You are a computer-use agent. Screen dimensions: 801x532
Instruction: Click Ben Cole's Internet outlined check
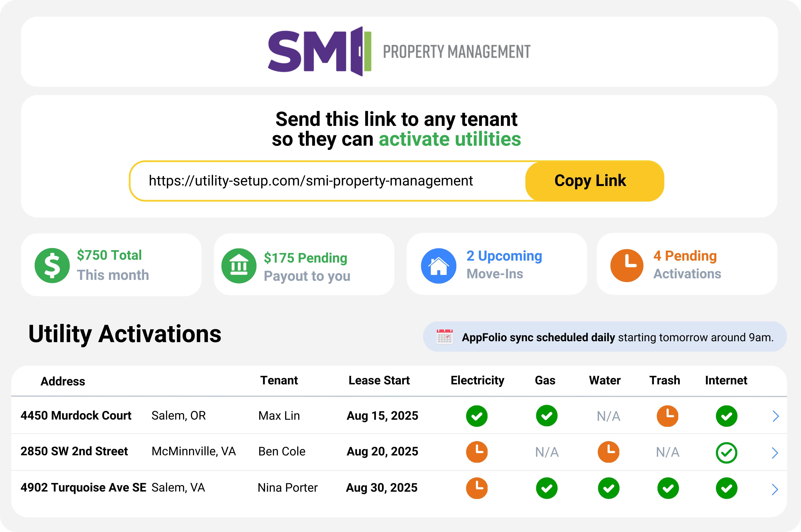click(726, 453)
